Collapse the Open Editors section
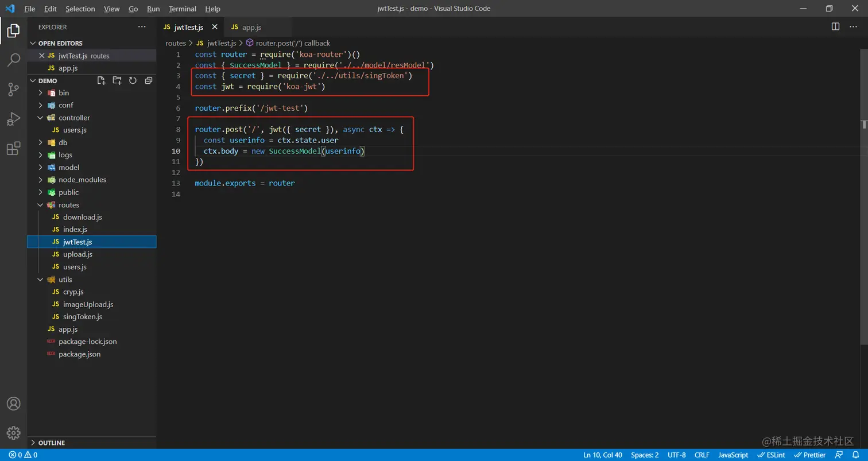 pos(92,43)
